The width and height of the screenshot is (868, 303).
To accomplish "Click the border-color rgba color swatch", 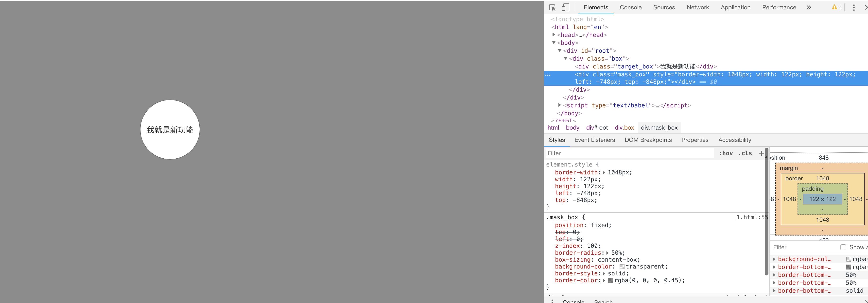I will tap(610, 280).
